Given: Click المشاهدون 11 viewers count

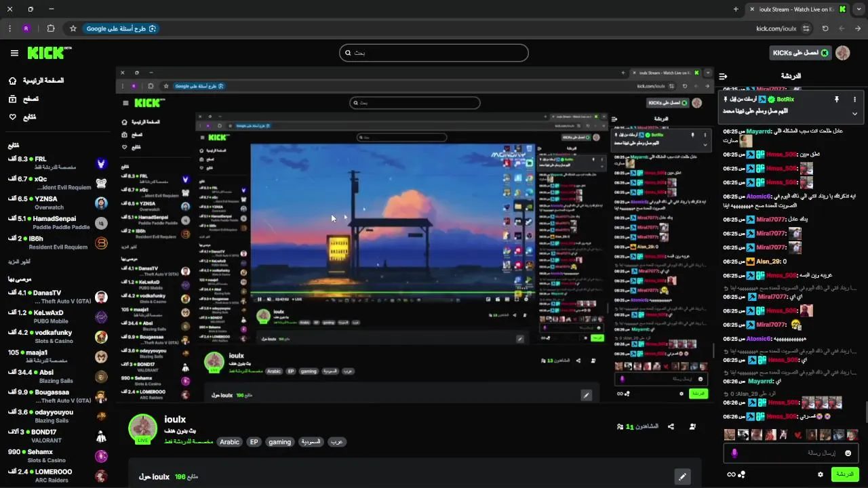Looking at the screenshot, I should [x=637, y=427].
